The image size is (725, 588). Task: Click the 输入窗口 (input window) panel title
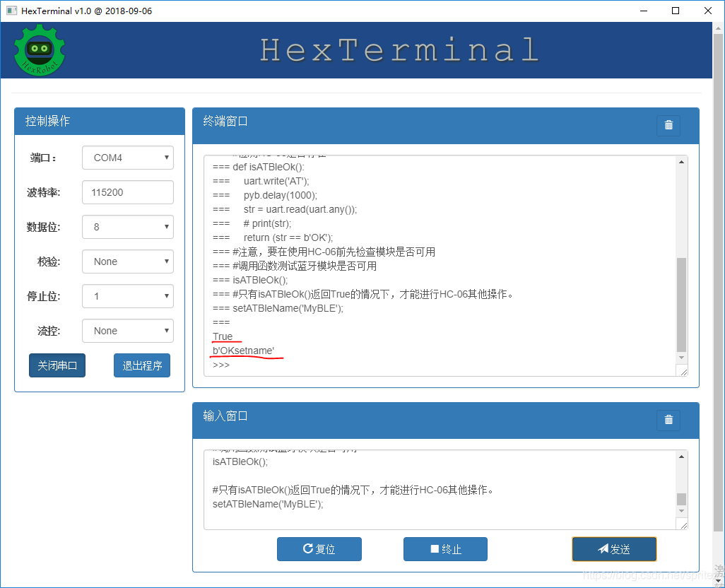pyautogui.click(x=225, y=416)
